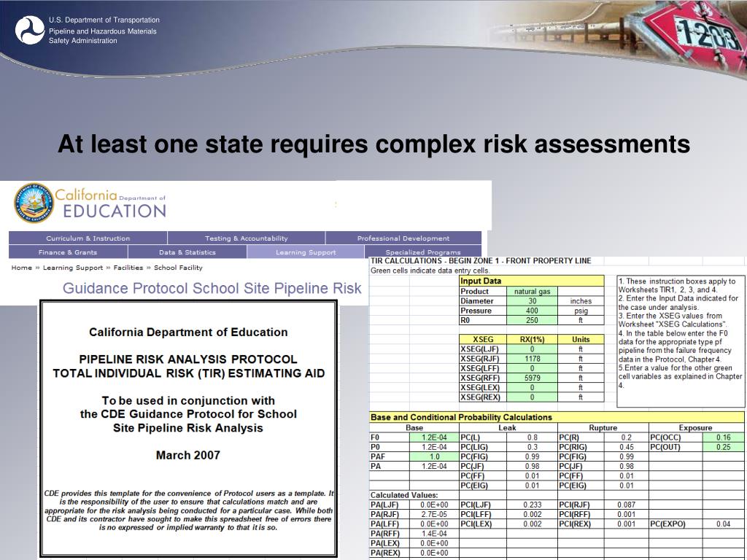Click Pipeline and Hazardous Materials Safety Administration text
This screenshot has width=747, height=560.
(x=102, y=36)
